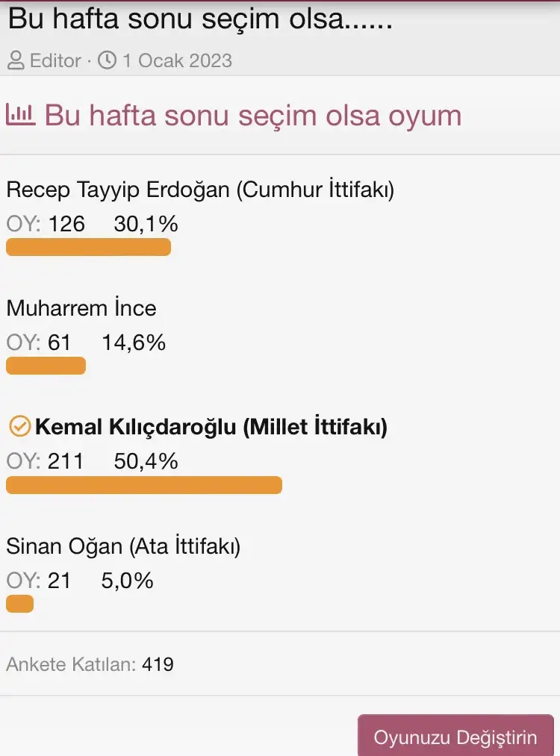560x756 pixels.
Task: Open the Editor author link
Action: tap(55, 60)
